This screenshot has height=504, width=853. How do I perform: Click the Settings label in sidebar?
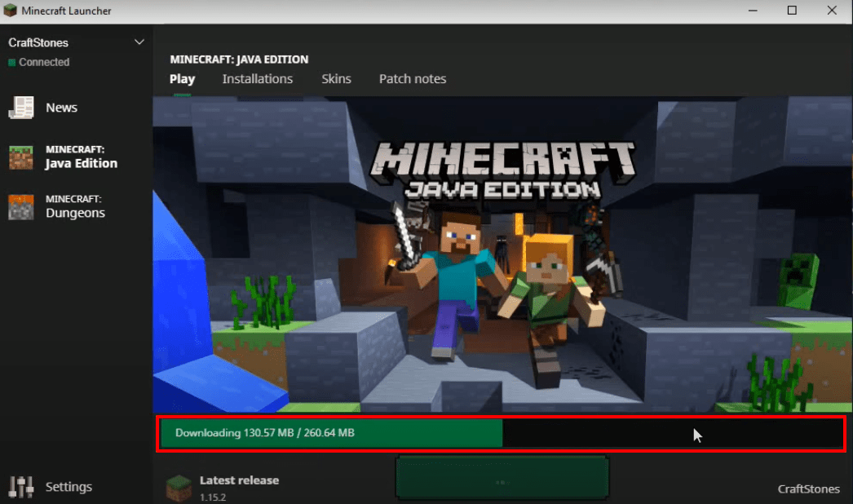pos(69,487)
